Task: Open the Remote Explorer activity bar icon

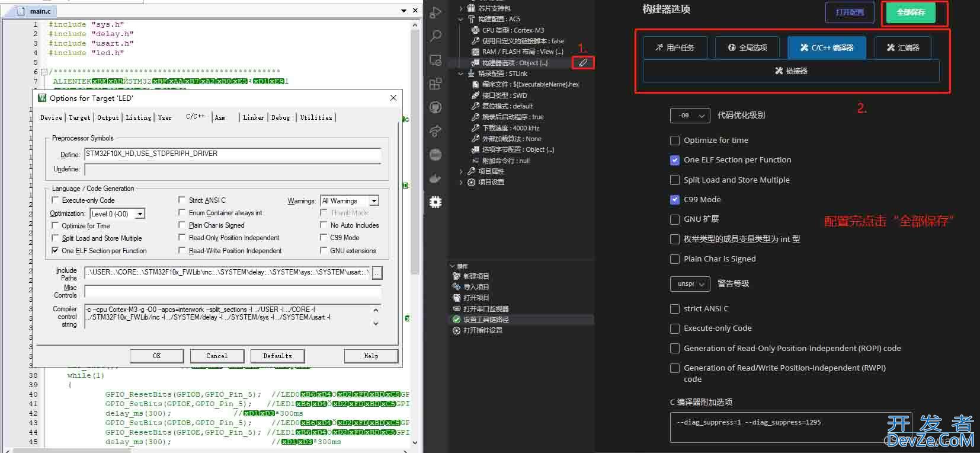Action: pyautogui.click(x=435, y=60)
